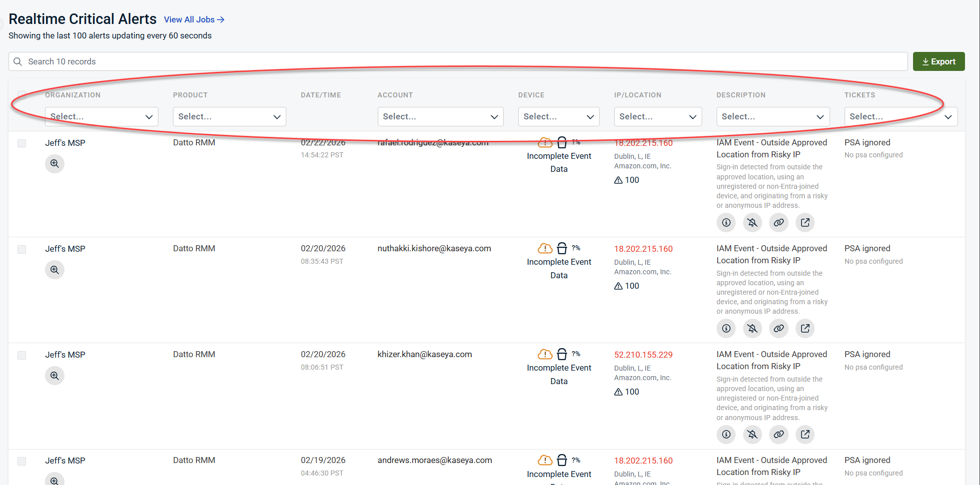Screen dimensions: 980x485
Task: Check the khizer.khan alert row checkbox
Action: click(x=22, y=355)
